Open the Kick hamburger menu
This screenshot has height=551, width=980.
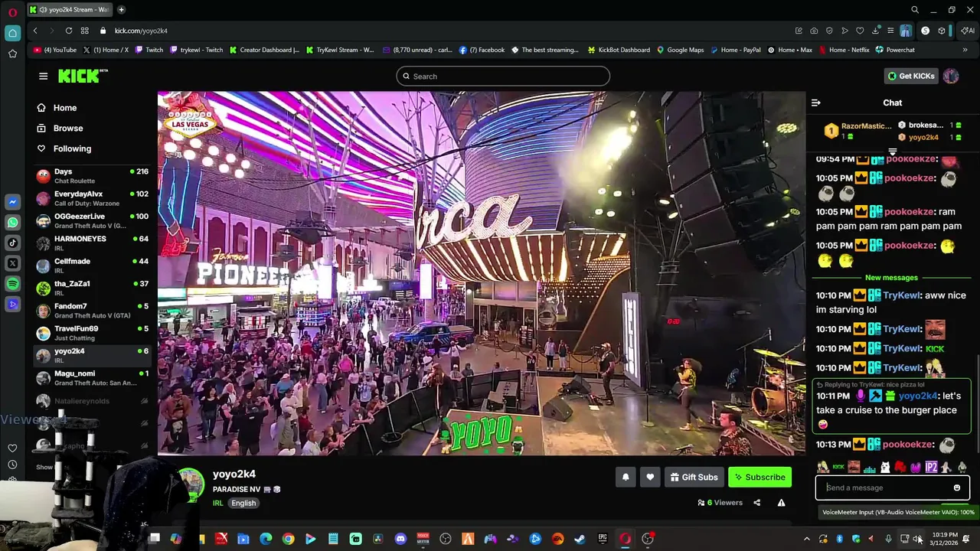[43, 76]
